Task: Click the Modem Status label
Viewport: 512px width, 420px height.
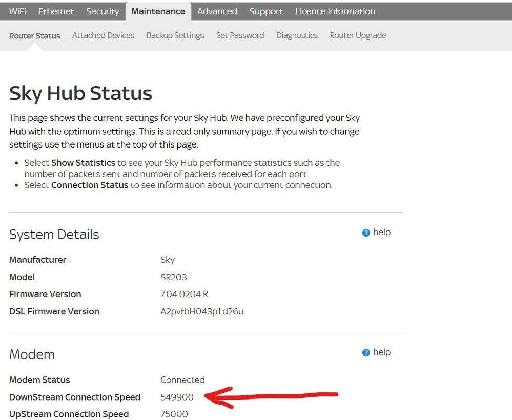Action: coord(39,380)
